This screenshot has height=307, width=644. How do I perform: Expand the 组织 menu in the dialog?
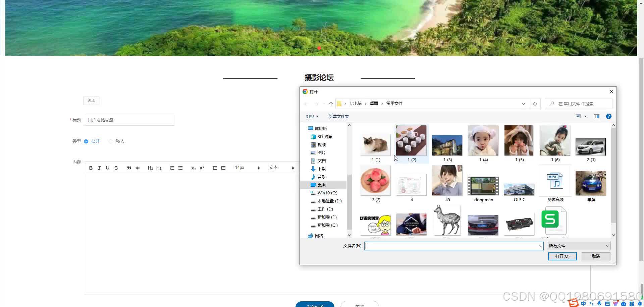click(311, 116)
